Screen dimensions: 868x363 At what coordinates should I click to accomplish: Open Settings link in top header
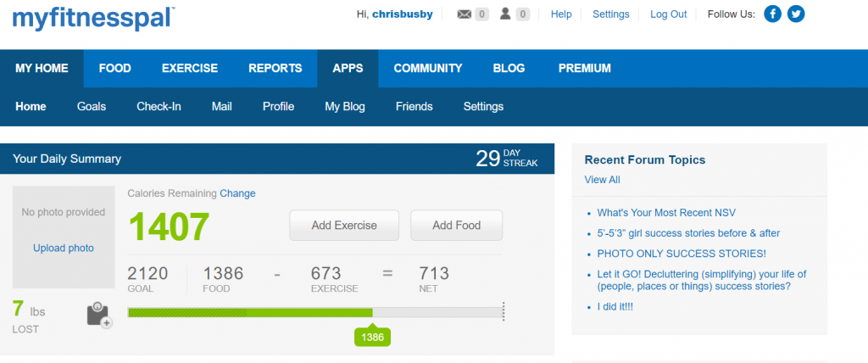610,14
